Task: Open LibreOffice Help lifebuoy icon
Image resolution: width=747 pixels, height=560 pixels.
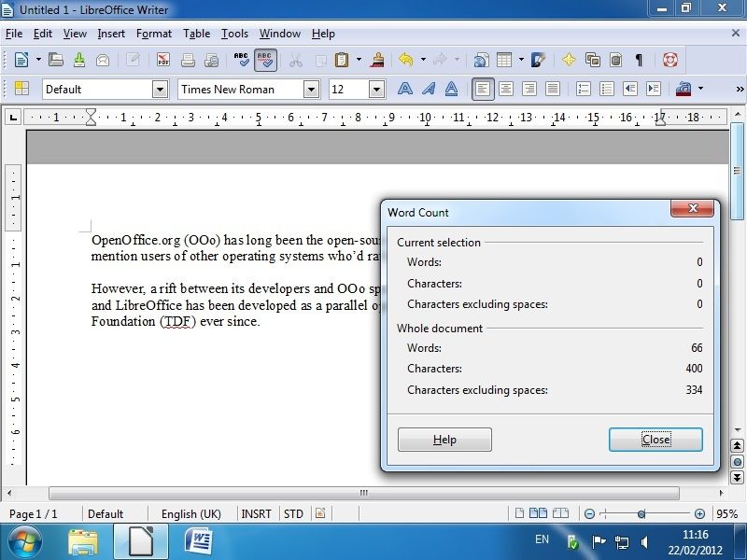Action: coord(669,60)
